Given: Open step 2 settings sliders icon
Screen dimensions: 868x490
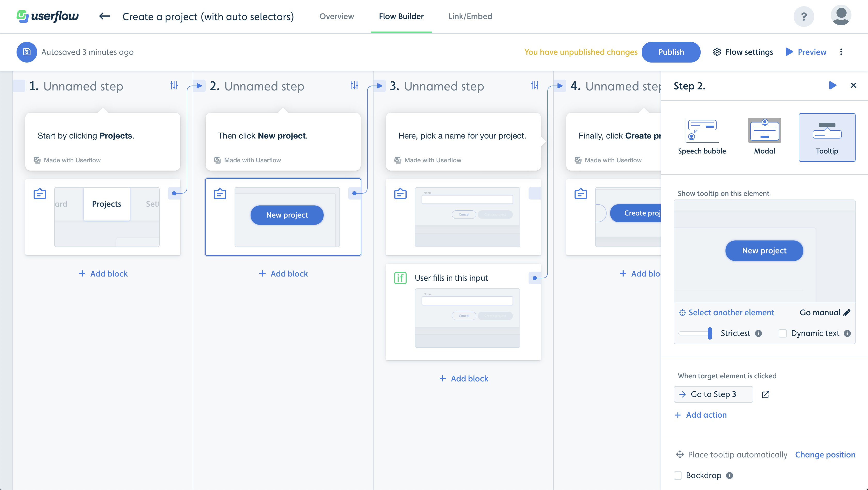Looking at the screenshot, I should tap(354, 86).
